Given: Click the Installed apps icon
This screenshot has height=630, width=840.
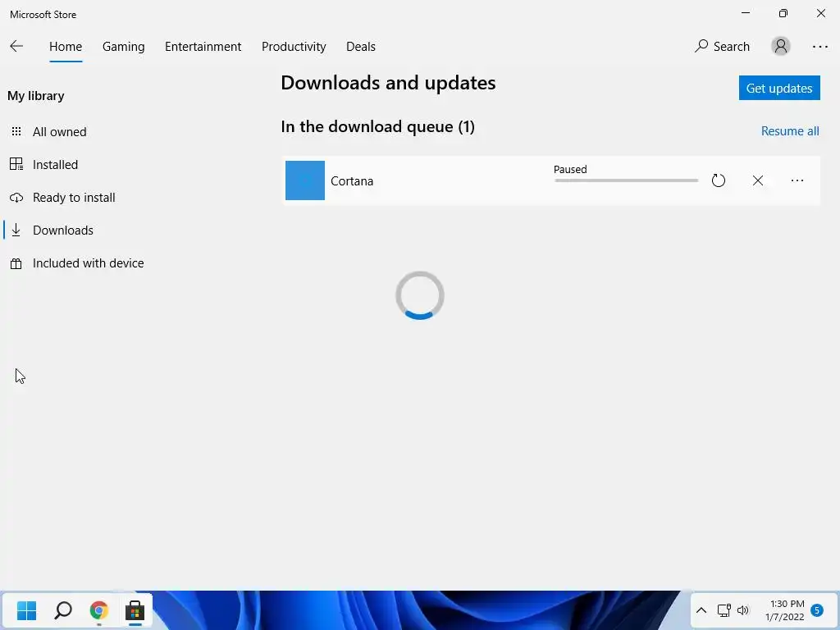Looking at the screenshot, I should [16, 164].
